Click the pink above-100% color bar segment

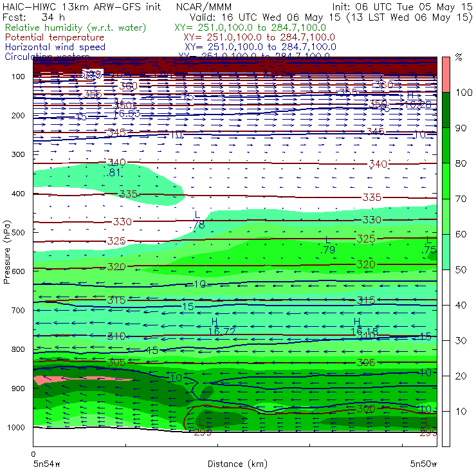coord(446,75)
